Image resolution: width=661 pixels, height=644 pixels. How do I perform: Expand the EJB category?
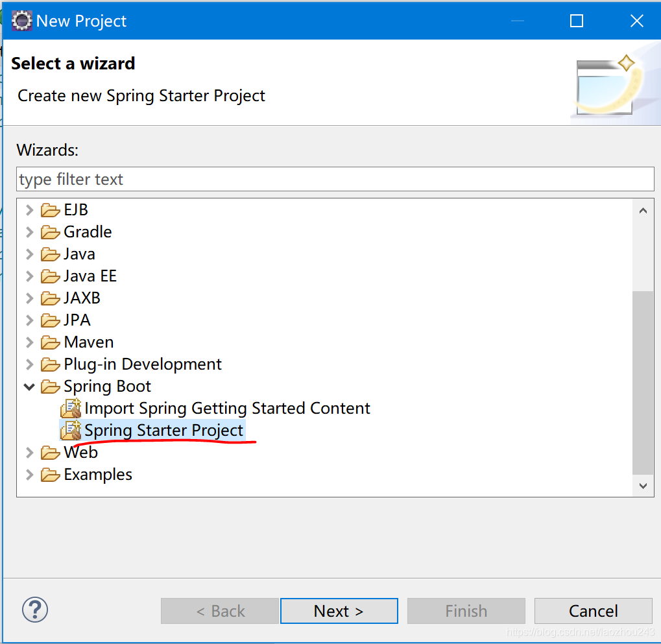[x=29, y=210]
